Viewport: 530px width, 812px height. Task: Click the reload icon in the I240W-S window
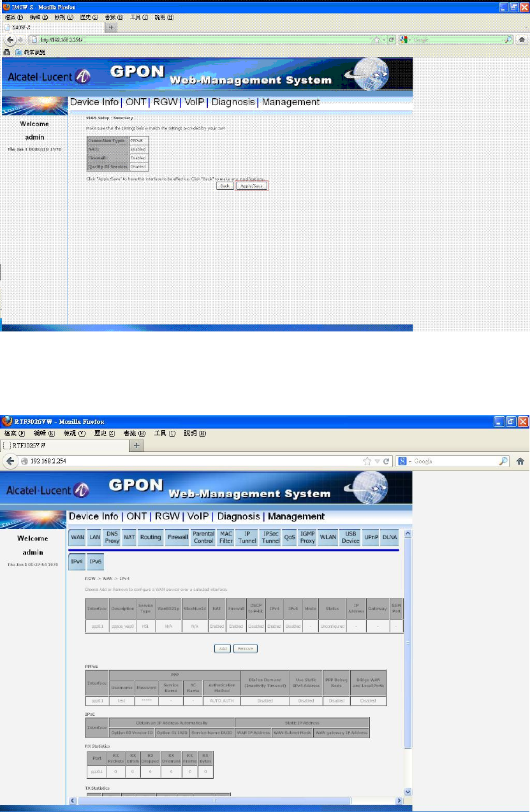392,40
